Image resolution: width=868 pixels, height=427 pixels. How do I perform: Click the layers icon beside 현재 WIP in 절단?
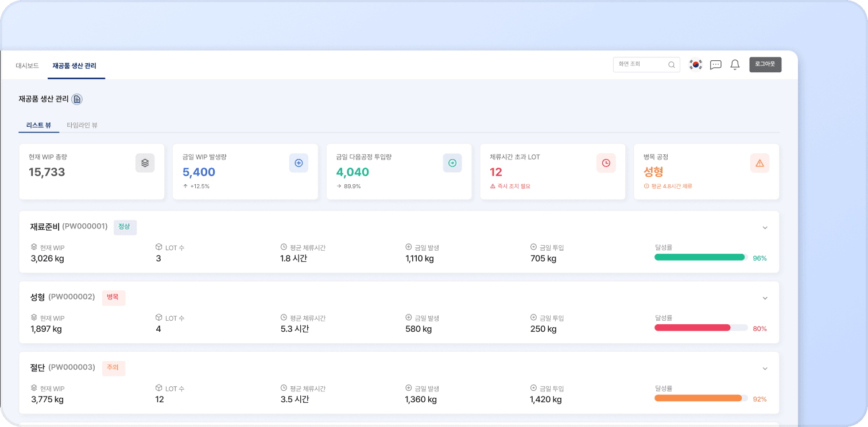(34, 388)
